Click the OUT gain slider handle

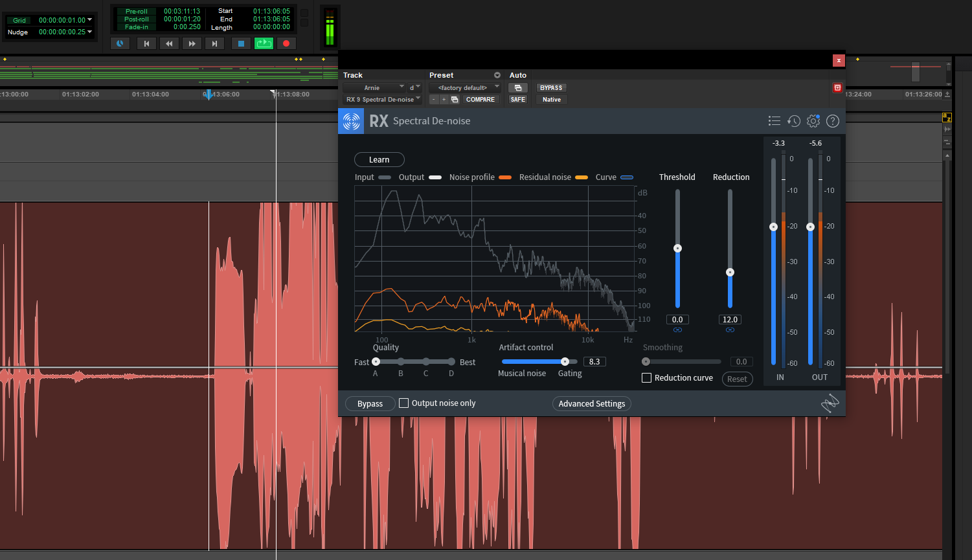[x=810, y=227]
